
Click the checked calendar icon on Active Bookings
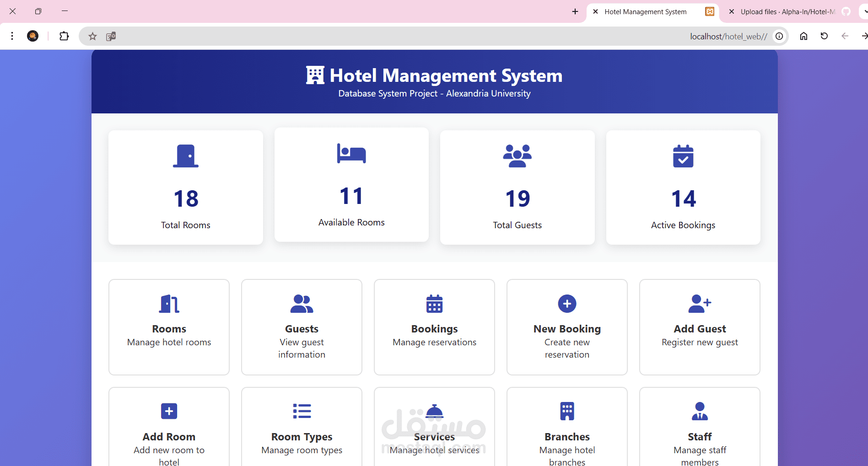pos(683,156)
